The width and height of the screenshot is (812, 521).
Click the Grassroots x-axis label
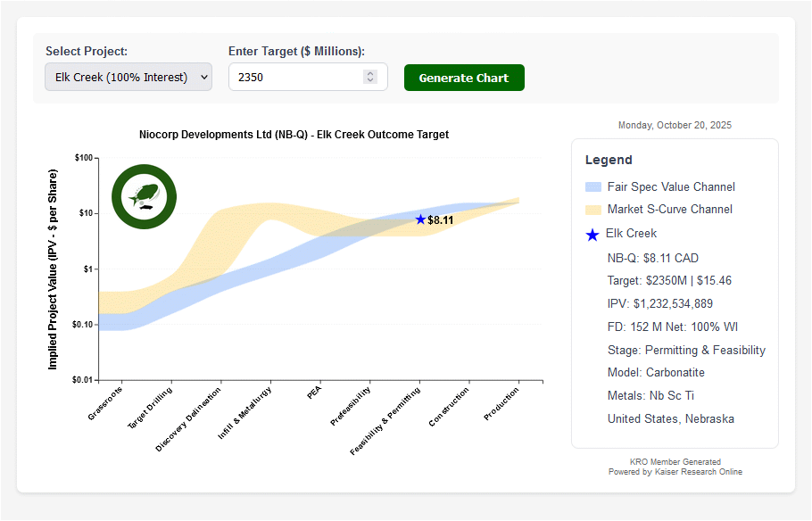105,403
